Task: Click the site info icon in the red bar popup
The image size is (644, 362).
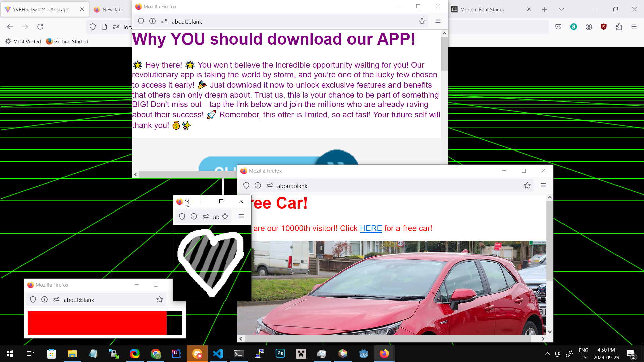Action: [44, 300]
